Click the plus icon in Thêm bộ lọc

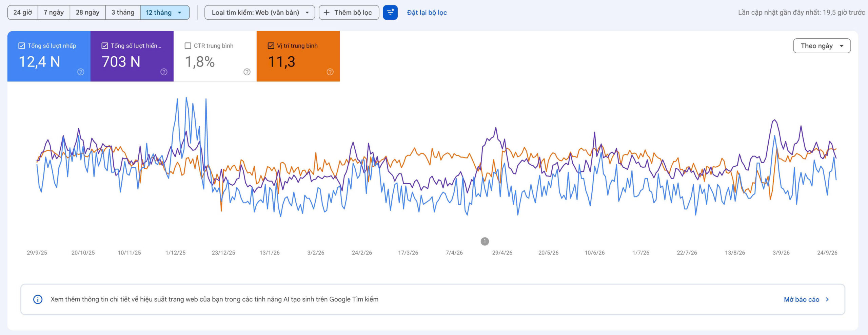point(327,13)
